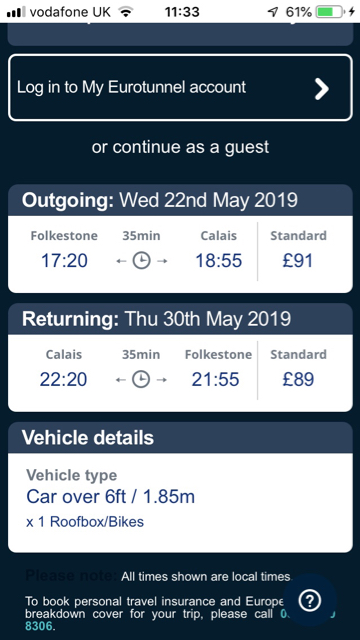Tap the cellular signal bars icon

pyautogui.click(x=16, y=12)
